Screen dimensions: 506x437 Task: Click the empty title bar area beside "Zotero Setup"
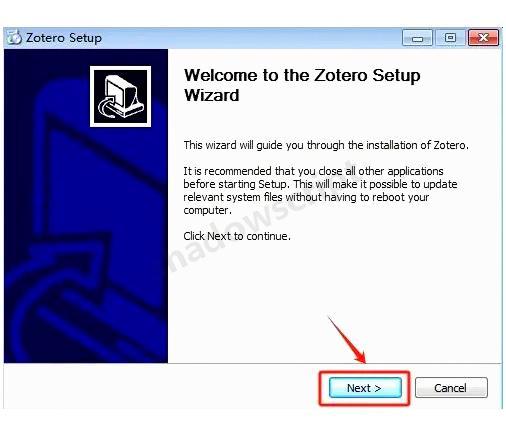(250, 38)
